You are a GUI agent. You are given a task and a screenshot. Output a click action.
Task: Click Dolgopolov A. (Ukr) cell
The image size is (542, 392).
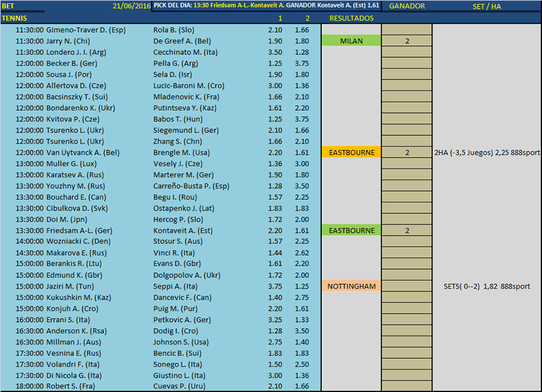click(x=187, y=276)
